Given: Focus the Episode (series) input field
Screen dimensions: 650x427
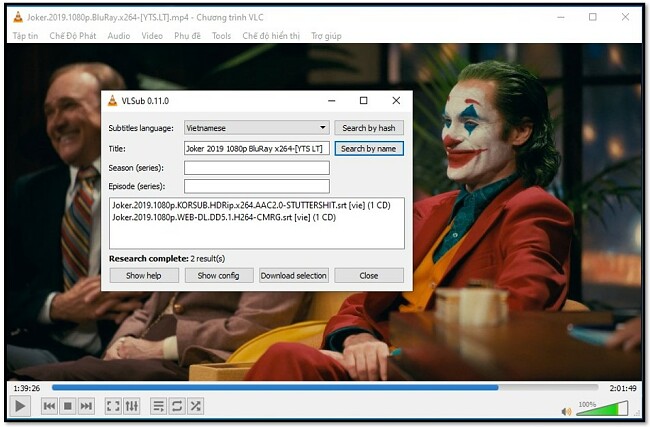Looking at the screenshot, I should (x=257, y=186).
